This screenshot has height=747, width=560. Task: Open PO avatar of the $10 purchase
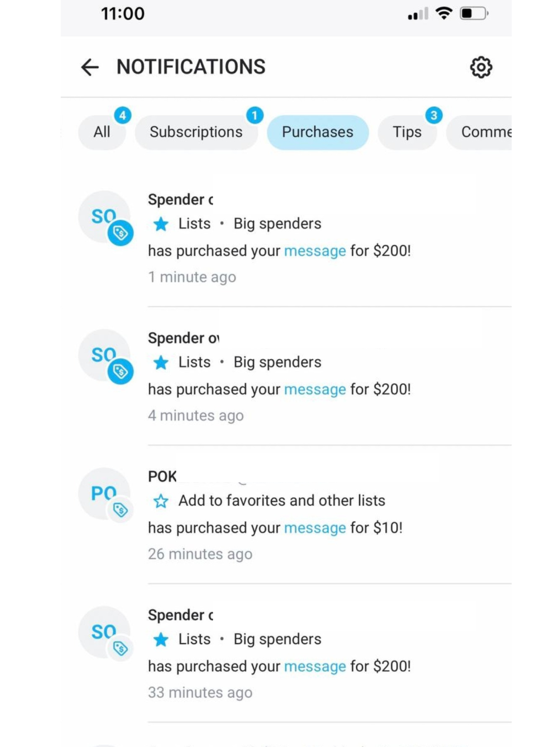(104, 493)
